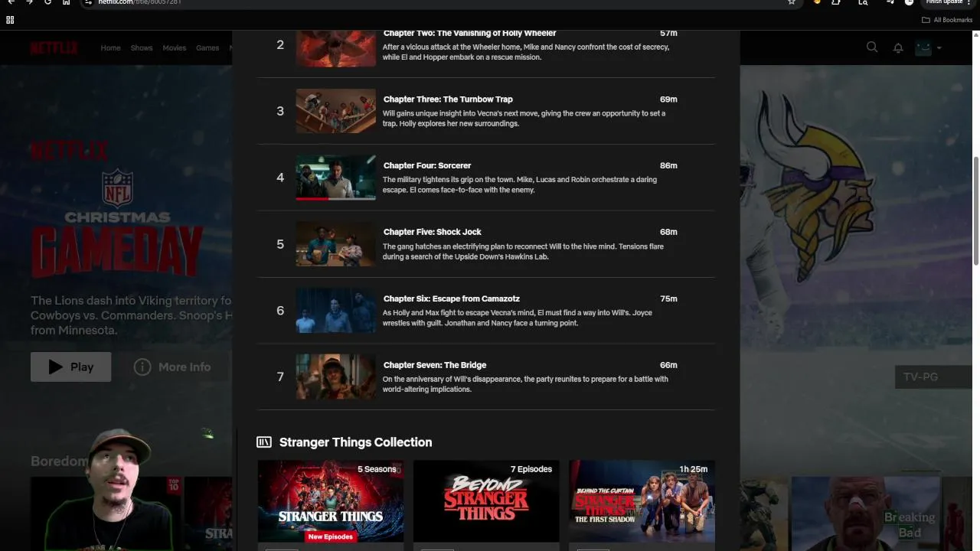Open Chrome three-dot menu
Image resolution: width=980 pixels, height=551 pixels.
click(x=969, y=2)
